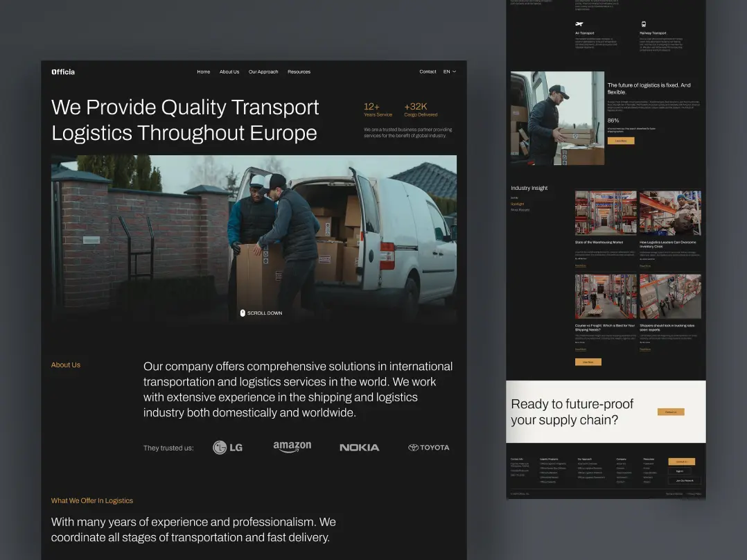Viewport: 747px width, 560px height.
Task: Click the Railway Transport train icon
Action: pyautogui.click(x=643, y=24)
